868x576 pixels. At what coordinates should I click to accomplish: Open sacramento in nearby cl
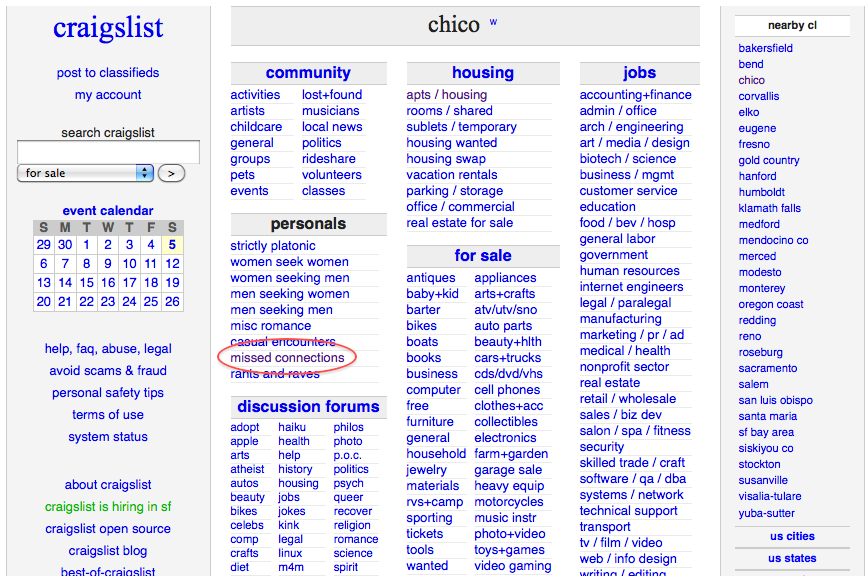[768, 368]
